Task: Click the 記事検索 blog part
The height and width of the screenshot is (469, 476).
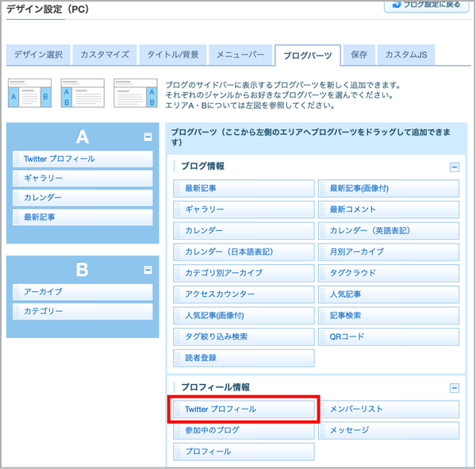Action: point(389,316)
